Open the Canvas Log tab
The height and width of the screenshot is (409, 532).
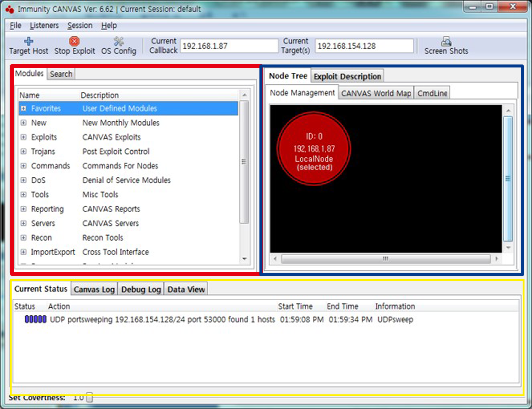[94, 289]
